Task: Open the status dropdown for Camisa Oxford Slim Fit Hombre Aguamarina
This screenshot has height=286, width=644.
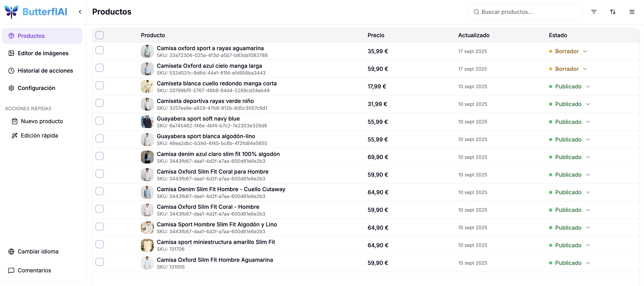Action: tap(588, 263)
